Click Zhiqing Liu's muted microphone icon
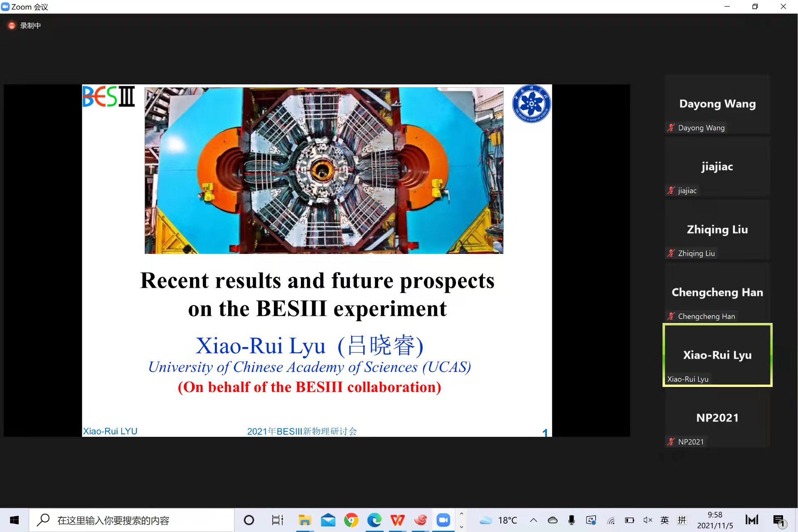 (x=671, y=253)
